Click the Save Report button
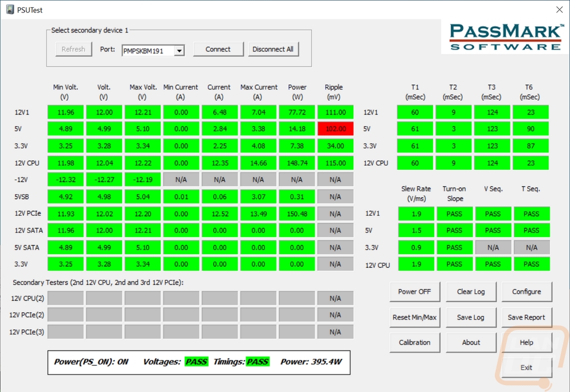The image size is (570, 392). (x=527, y=317)
